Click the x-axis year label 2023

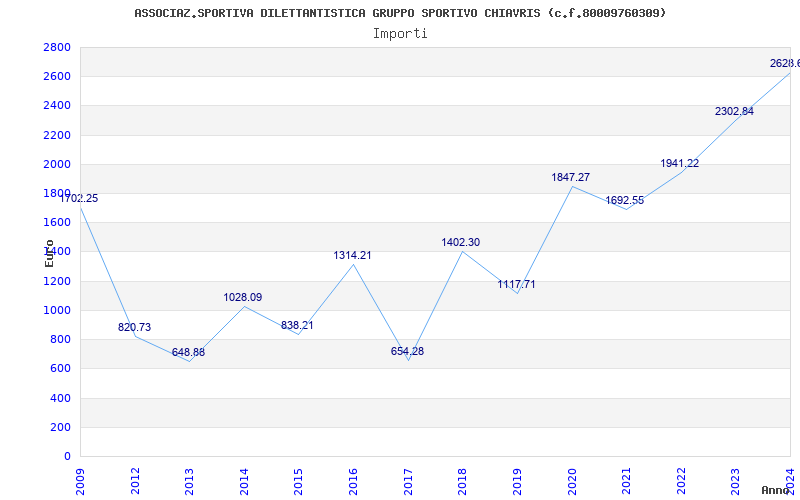coord(736,481)
